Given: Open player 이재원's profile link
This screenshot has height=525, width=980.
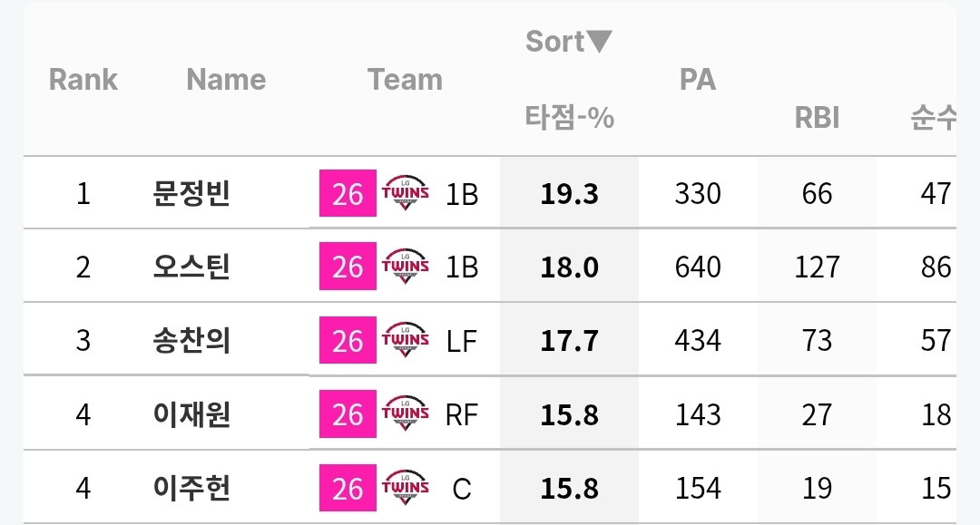Looking at the screenshot, I should (191, 413).
